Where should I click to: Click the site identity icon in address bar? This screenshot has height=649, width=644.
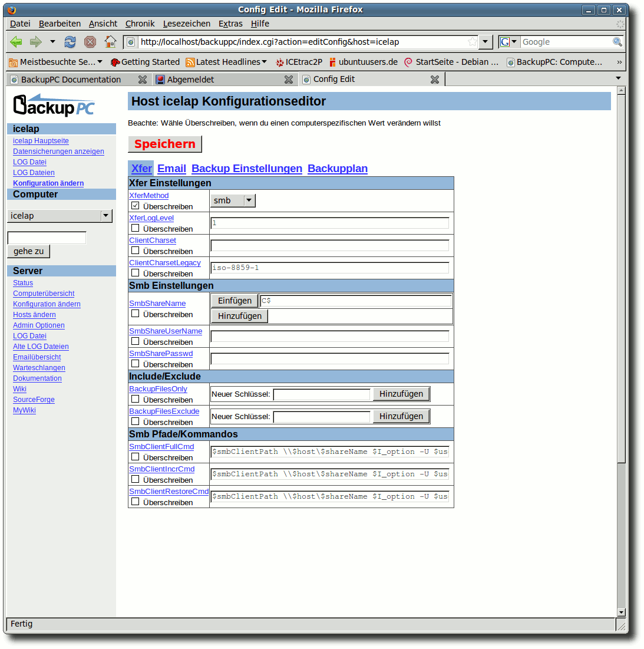pos(130,42)
